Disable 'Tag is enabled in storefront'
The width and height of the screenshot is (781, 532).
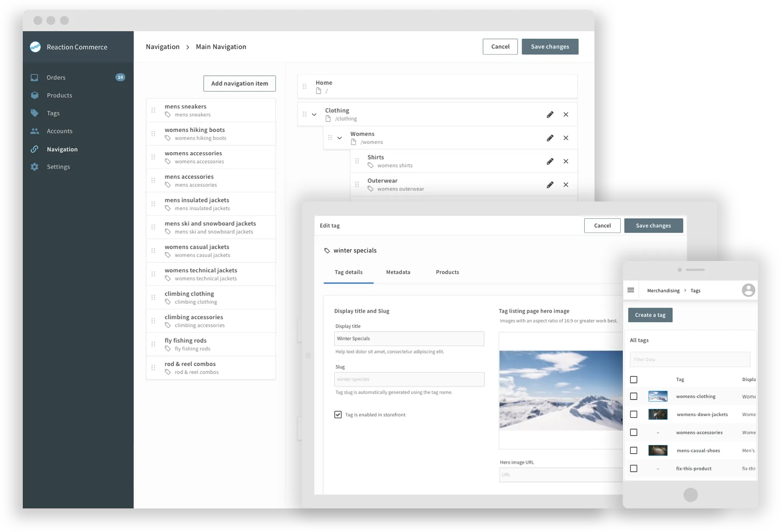[338, 414]
